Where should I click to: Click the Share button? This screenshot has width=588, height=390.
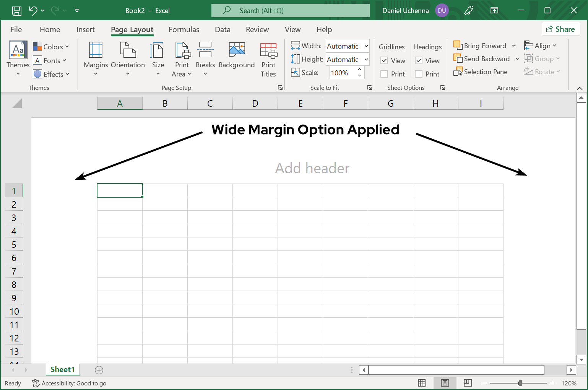(x=560, y=29)
